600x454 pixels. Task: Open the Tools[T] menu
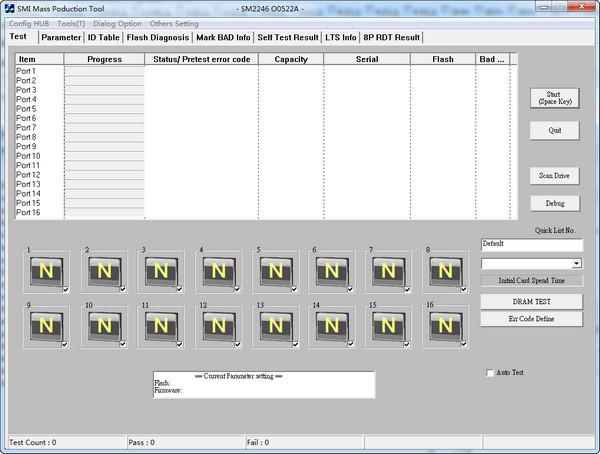71,24
